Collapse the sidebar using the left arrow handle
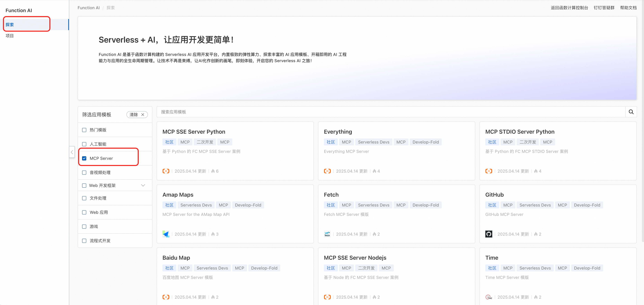Viewport: 644px width, 305px height. pyautogui.click(x=72, y=152)
